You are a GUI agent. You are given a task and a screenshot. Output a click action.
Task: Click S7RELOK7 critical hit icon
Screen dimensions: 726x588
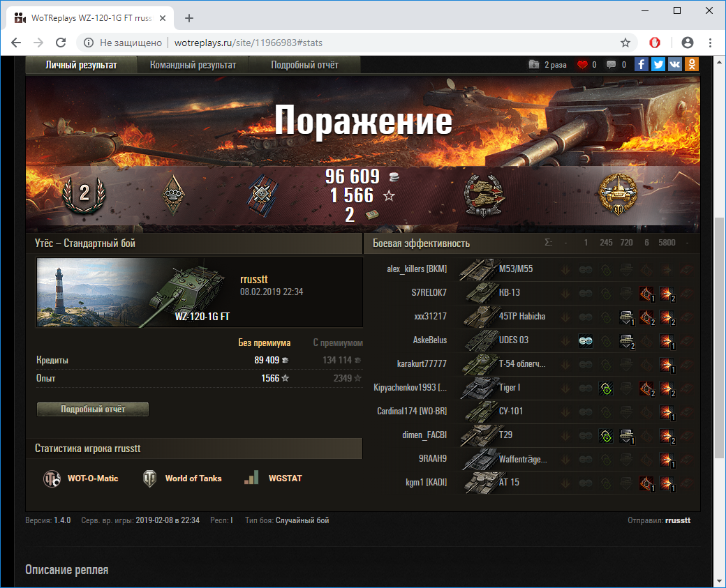click(x=647, y=294)
